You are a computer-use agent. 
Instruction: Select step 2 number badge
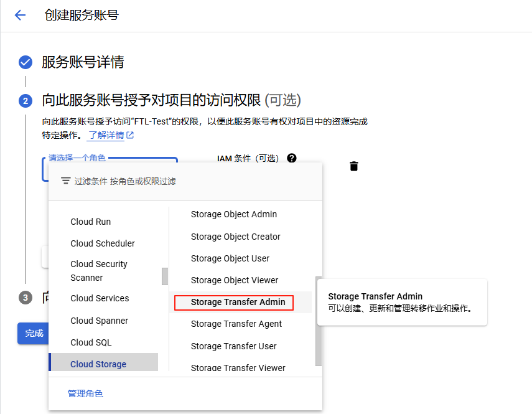tap(26, 101)
